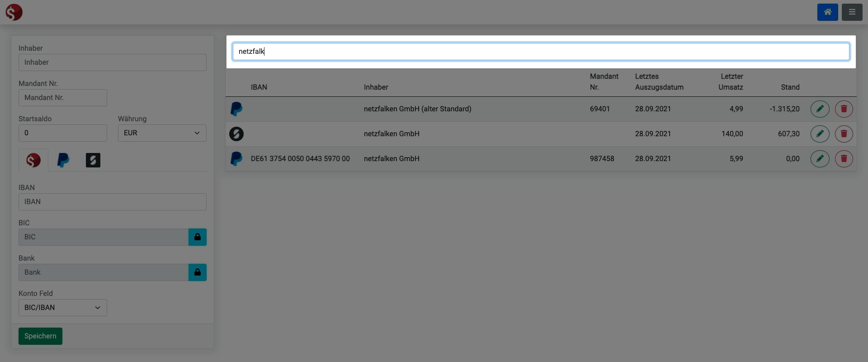Open the home page via the blue house button
Viewport: 868px width, 362px height.
(x=827, y=12)
